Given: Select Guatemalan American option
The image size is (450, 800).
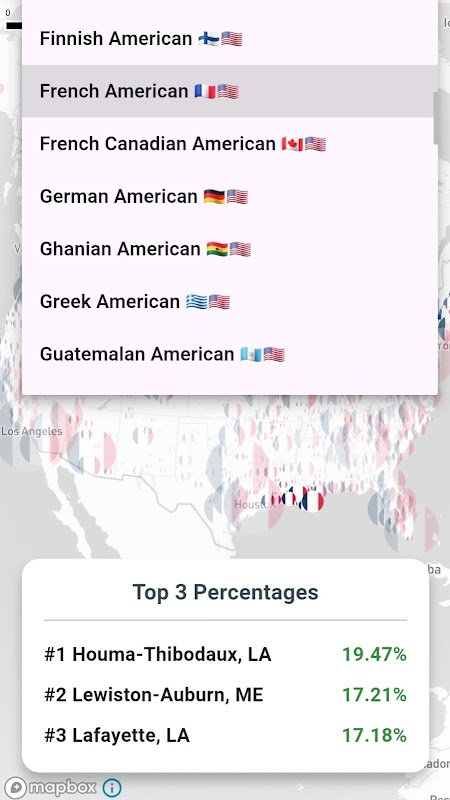Looking at the screenshot, I should pyautogui.click(x=230, y=354).
